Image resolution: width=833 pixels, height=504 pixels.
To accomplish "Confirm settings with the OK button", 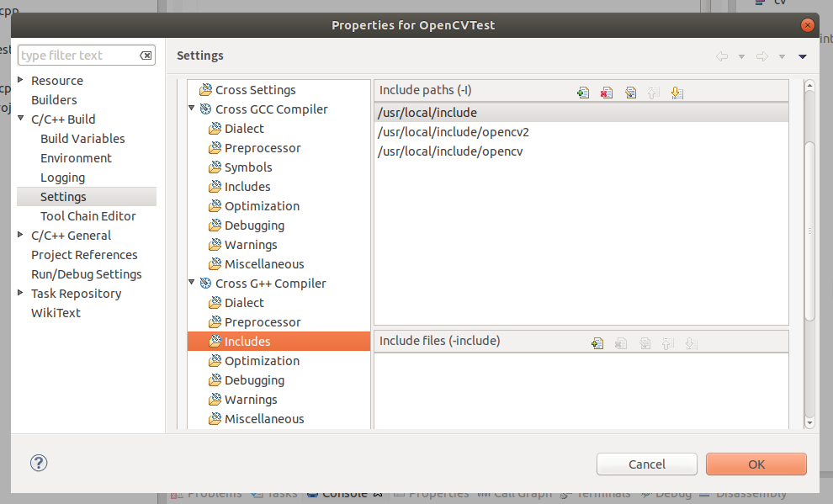I will 756,464.
